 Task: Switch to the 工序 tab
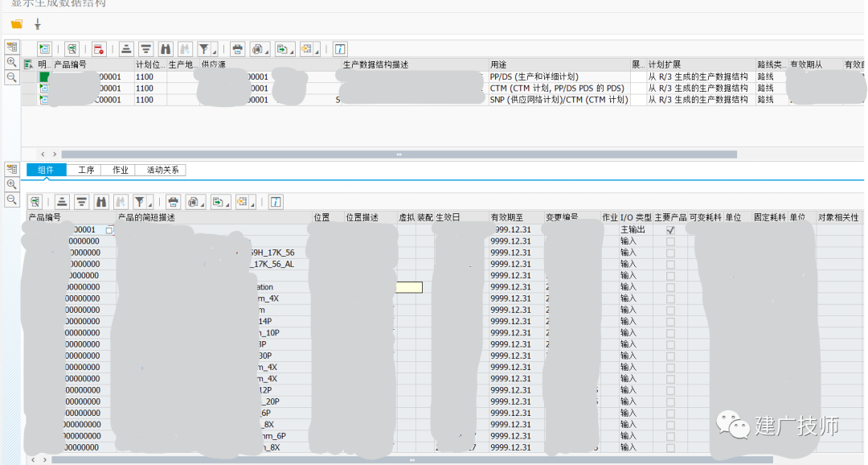click(x=85, y=170)
